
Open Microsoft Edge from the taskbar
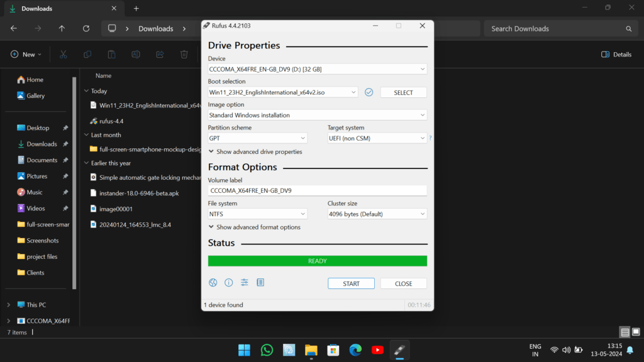tap(355, 350)
